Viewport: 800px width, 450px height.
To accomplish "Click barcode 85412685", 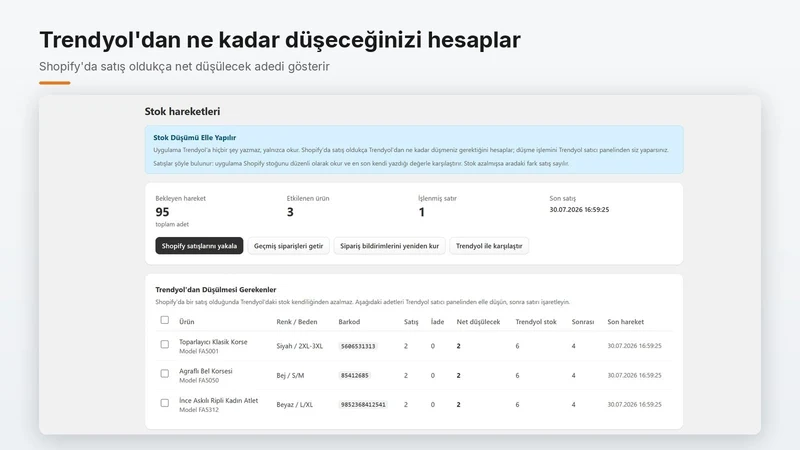I will (355, 376).
